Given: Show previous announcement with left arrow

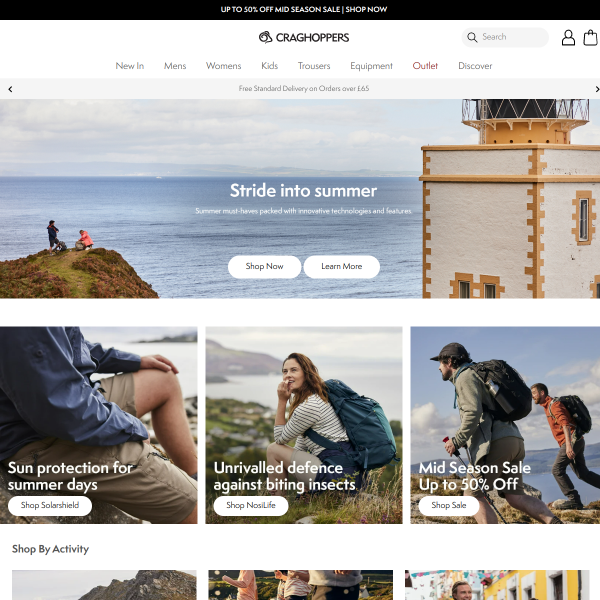Looking at the screenshot, I should tap(10, 89).
